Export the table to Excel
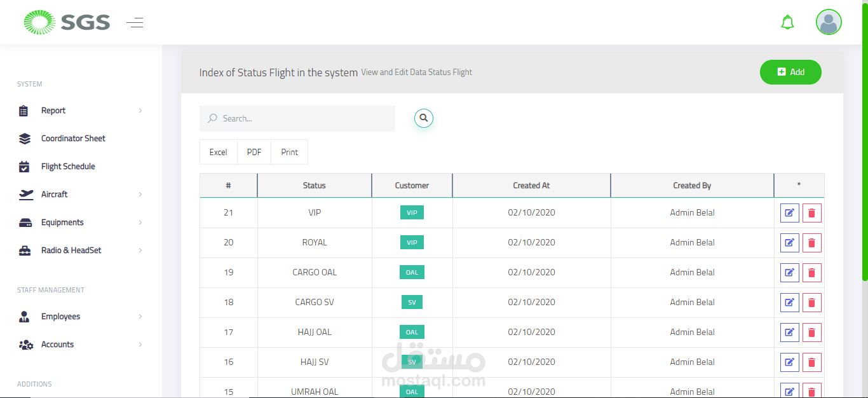Viewport: 868px width, 398px height. [x=219, y=152]
